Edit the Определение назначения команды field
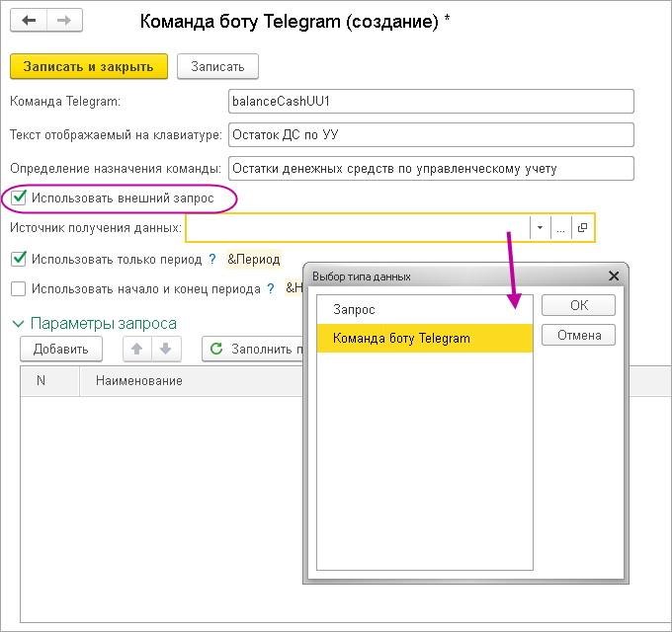 431,168
